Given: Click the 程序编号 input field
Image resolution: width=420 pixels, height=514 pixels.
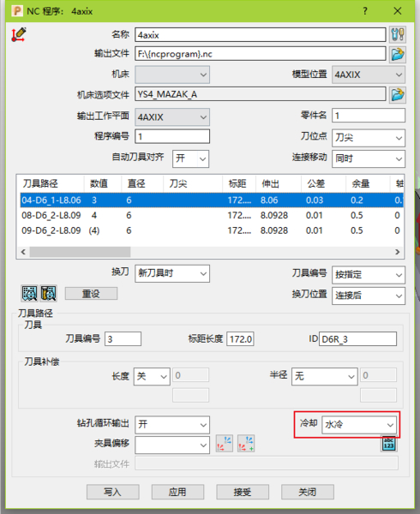Looking at the screenshot, I should tap(172, 136).
